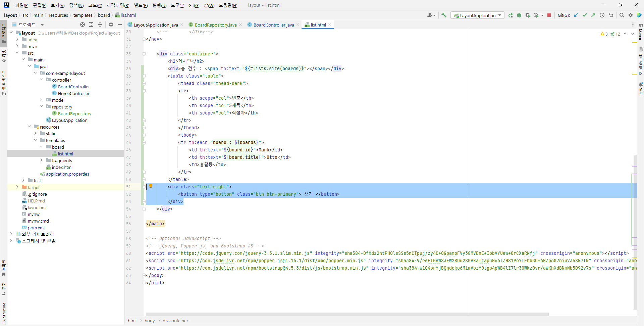Toggle the 데이터베이스 tool window
This screenshot has height=326, width=644.
pyautogui.click(x=640, y=61)
